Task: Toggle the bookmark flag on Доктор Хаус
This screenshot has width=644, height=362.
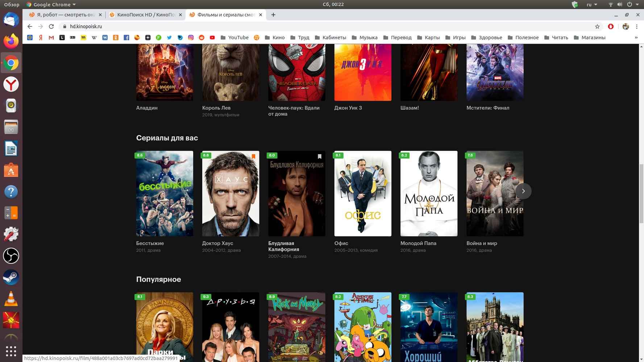Action: (x=253, y=156)
